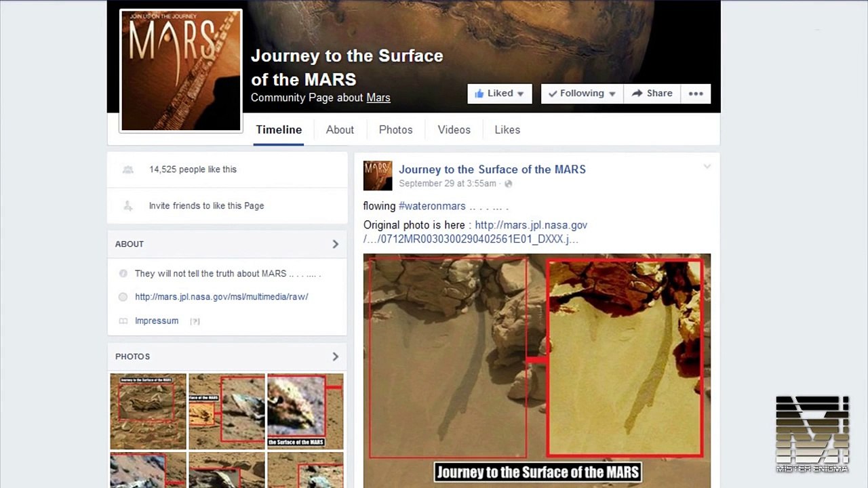Open the original photo NASA link in post
868x488 pixels.
pyautogui.click(x=475, y=232)
